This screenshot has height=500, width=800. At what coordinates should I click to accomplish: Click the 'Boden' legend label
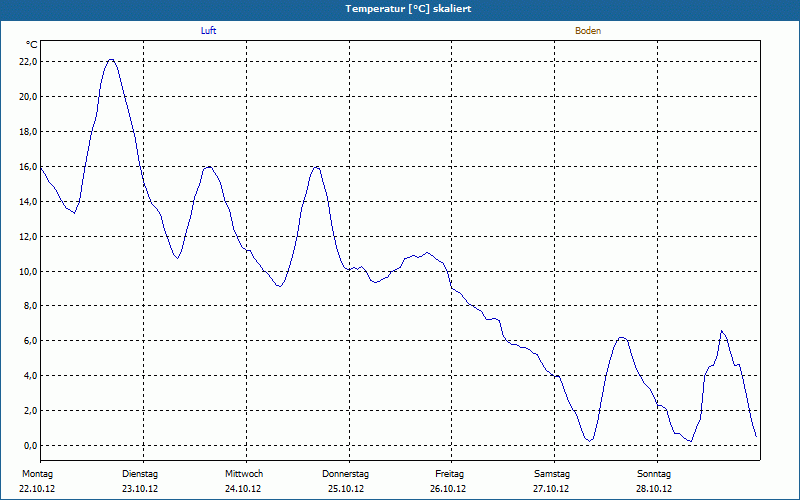click(588, 31)
